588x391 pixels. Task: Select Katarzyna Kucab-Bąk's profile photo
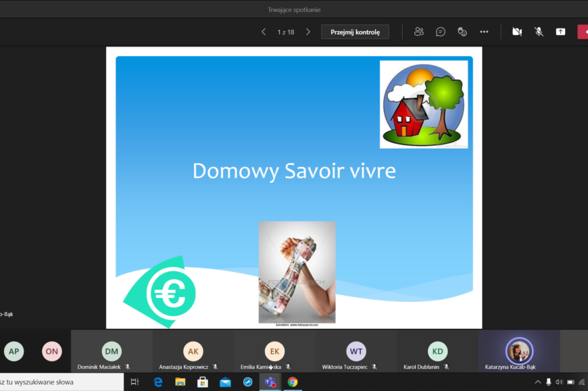click(x=519, y=351)
